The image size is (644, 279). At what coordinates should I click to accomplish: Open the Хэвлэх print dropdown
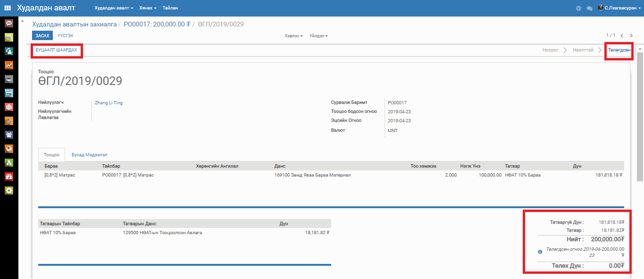[293, 36]
